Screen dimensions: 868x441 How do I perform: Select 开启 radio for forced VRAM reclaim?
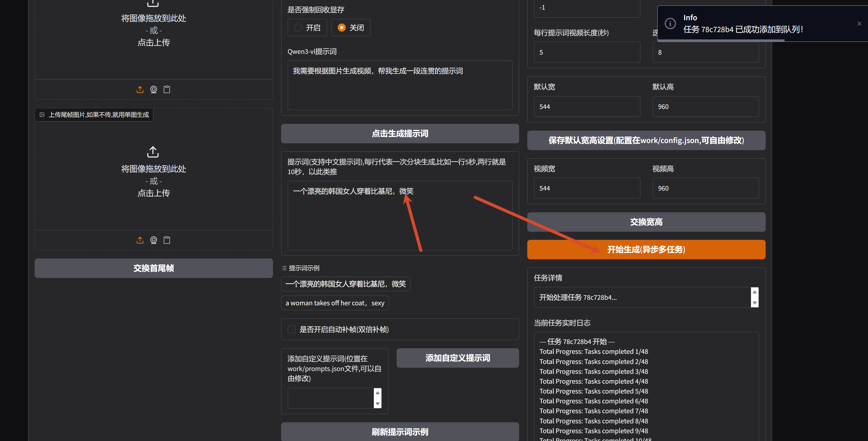pos(298,28)
